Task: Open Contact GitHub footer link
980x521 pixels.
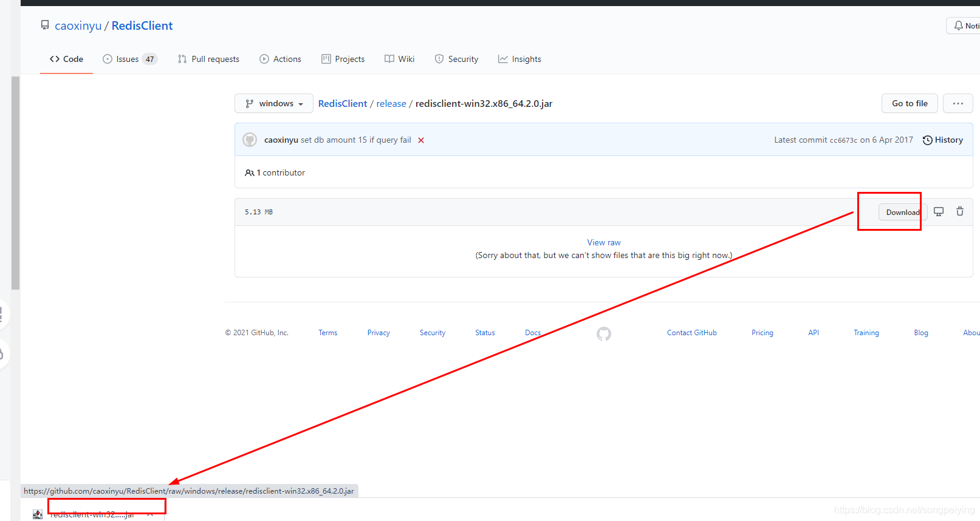Action: [x=692, y=333]
